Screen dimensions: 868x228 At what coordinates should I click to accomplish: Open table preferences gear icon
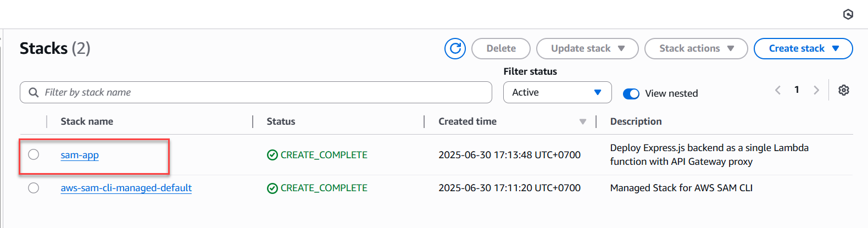[x=844, y=90]
